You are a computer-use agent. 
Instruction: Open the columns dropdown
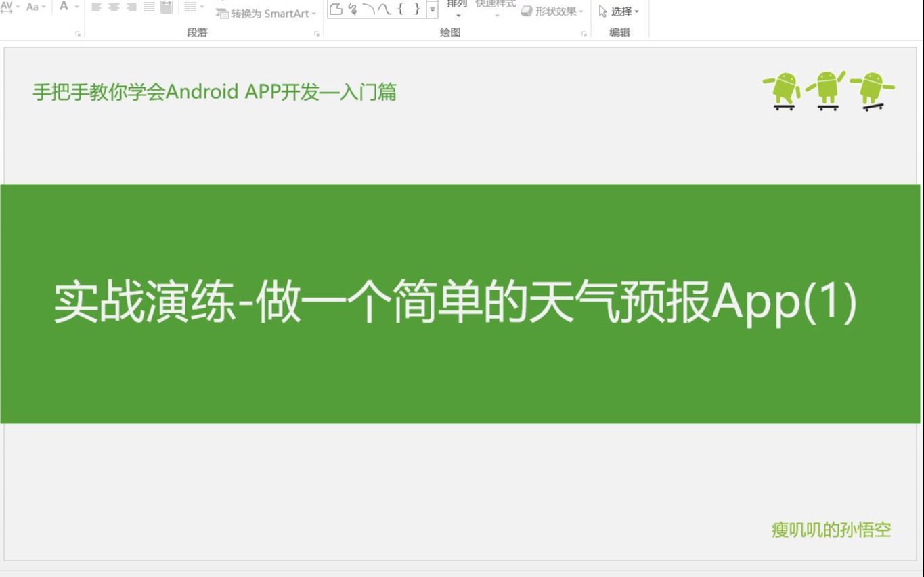click(x=194, y=7)
